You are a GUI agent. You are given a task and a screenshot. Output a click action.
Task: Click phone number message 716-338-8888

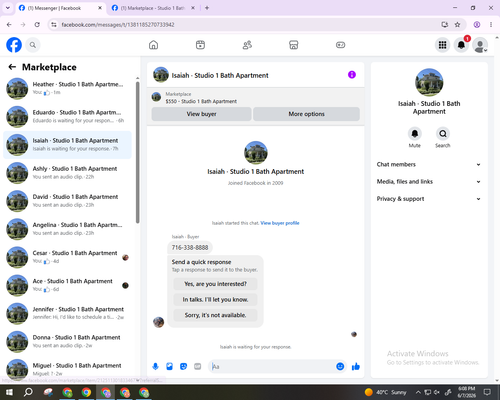pos(190,247)
